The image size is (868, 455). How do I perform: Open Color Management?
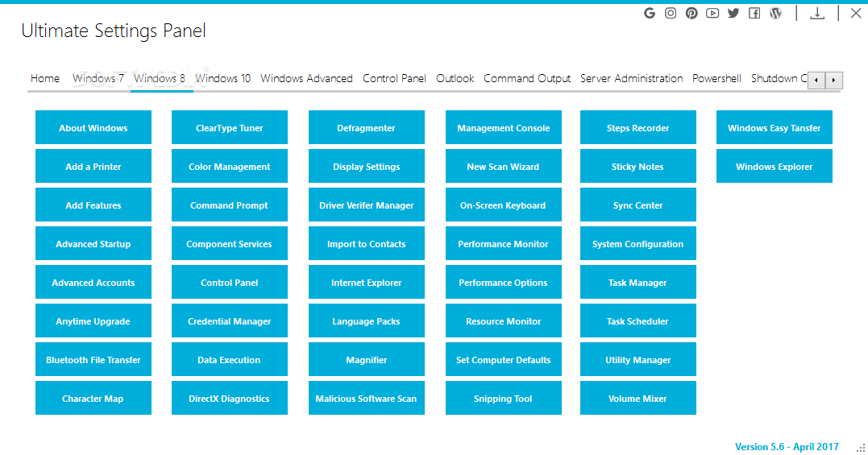pyautogui.click(x=230, y=167)
